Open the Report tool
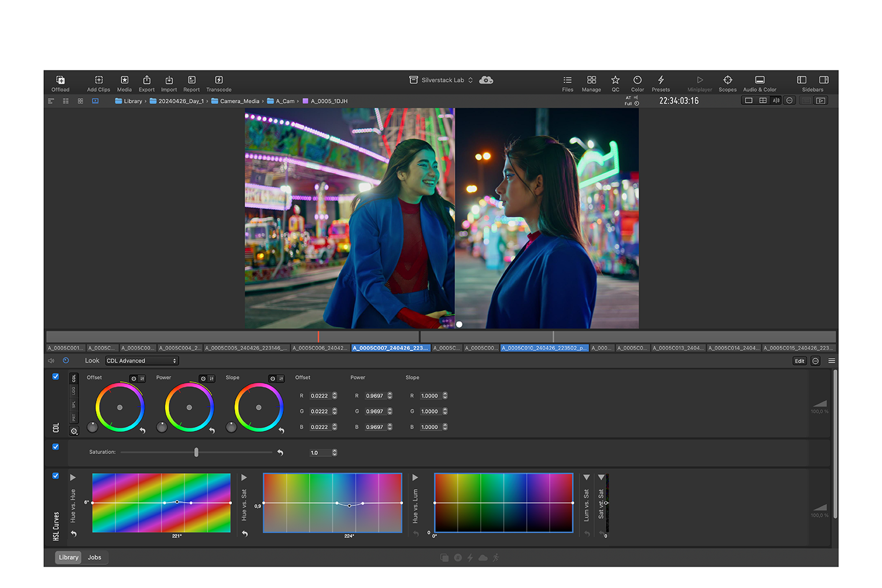The height and width of the screenshot is (588, 882). click(x=191, y=80)
